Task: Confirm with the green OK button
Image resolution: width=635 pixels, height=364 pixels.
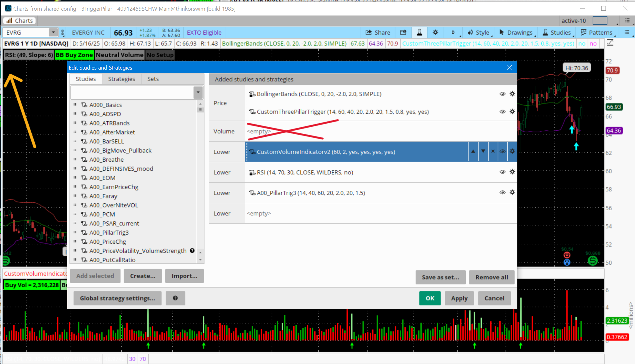Action: (430, 298)
